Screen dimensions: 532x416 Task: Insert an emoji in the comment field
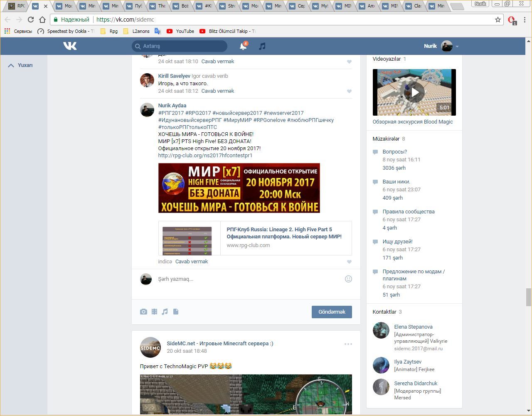(349, 279)
